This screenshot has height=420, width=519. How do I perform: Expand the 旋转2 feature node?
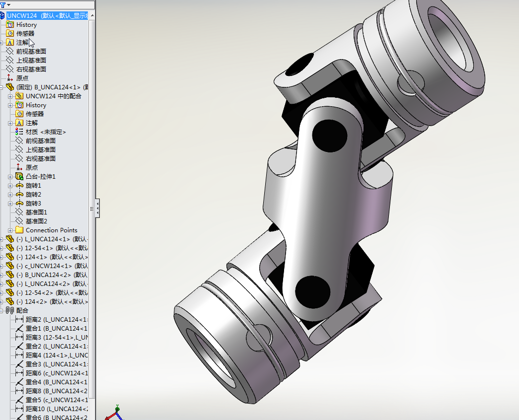click(x=10, y=195)
